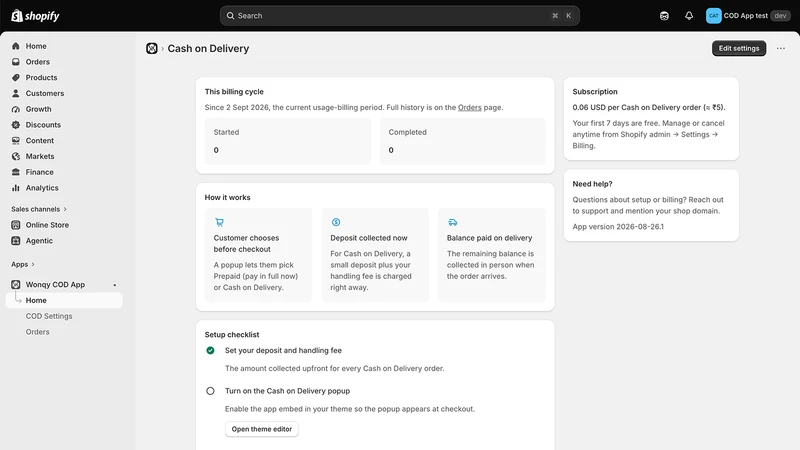
Task: Click the search magnifier icon
Action: tap(231, 16)
